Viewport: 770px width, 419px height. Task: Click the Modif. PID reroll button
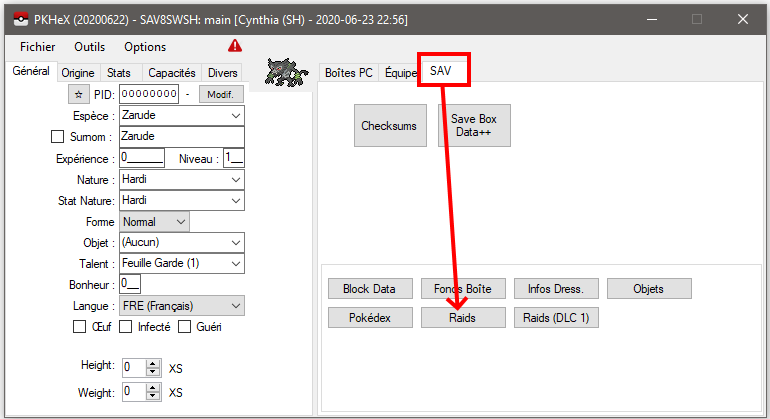(x=221, y=94)
